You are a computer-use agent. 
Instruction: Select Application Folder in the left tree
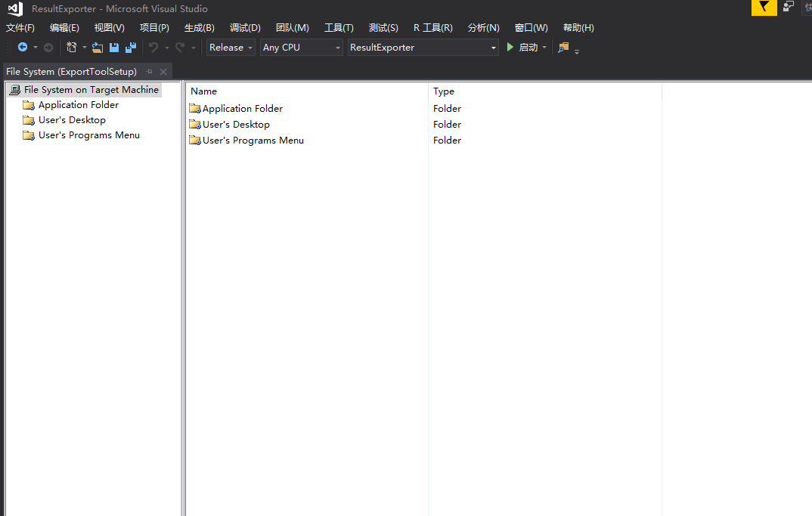click(79, 105)
